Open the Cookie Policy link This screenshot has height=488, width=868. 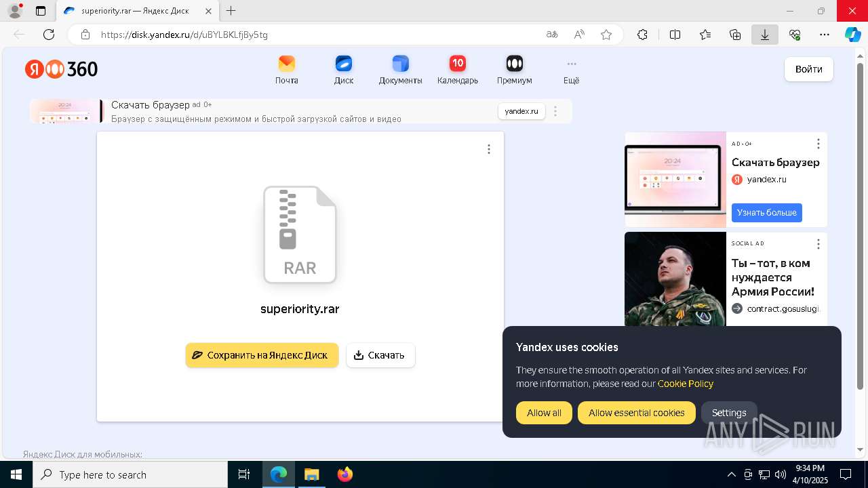pos(686,384)
